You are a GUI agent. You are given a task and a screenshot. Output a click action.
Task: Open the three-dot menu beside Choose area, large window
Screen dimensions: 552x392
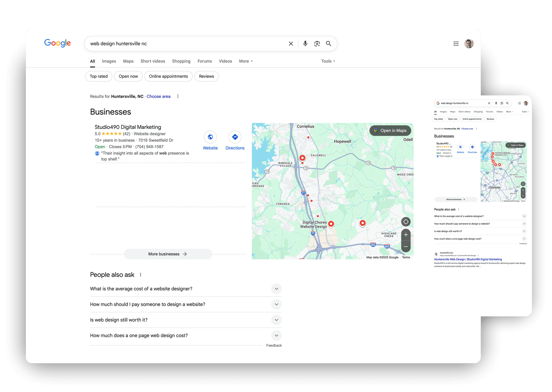click(178, 96)
